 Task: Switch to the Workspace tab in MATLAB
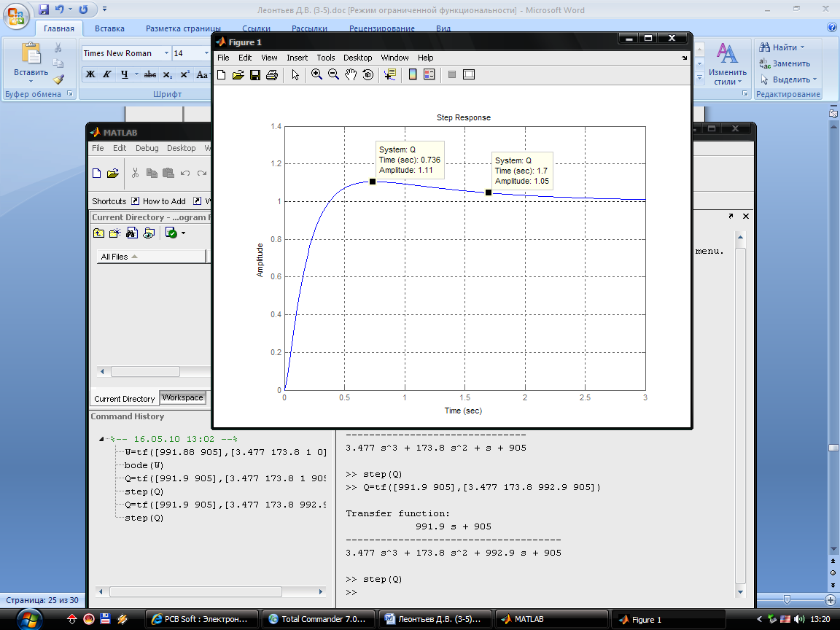coord(182,397)
